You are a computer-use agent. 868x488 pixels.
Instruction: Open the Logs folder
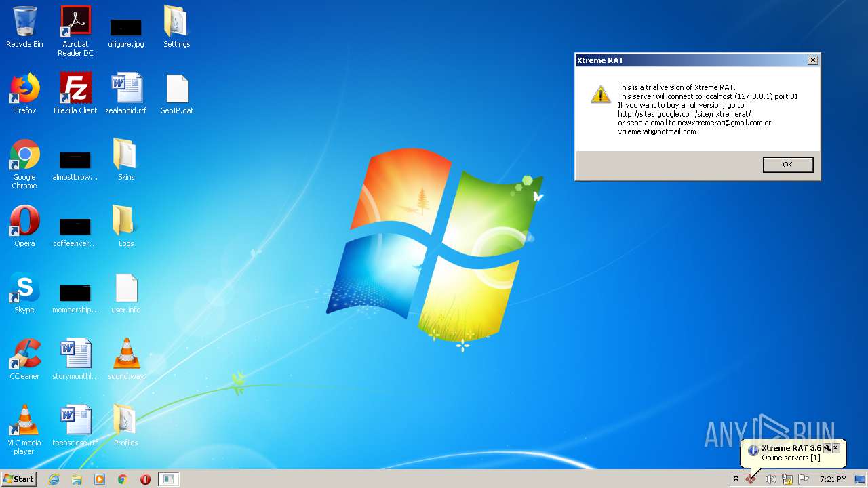coord(126,226)
